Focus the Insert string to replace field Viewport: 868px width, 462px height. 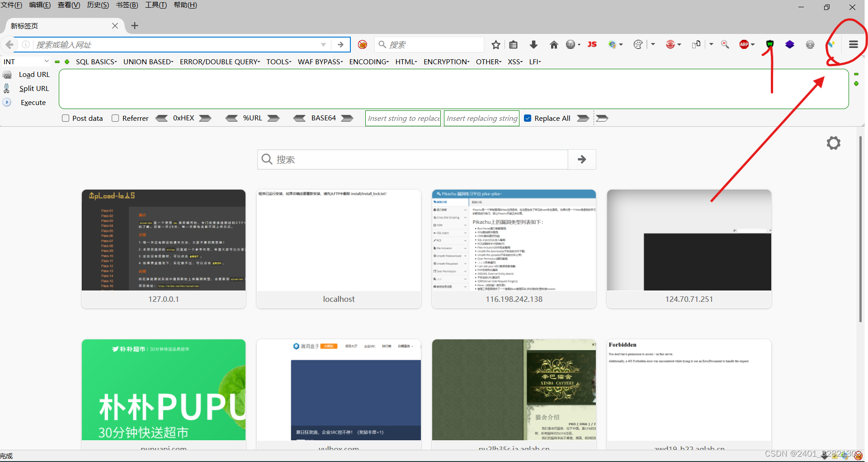click(403, 118)
